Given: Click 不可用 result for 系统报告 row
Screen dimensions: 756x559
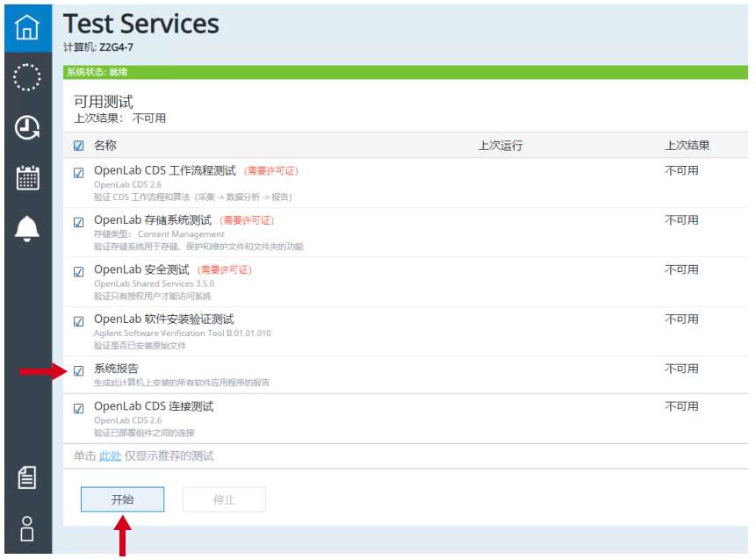Looking at the screenshot, I should pos(681,369).
